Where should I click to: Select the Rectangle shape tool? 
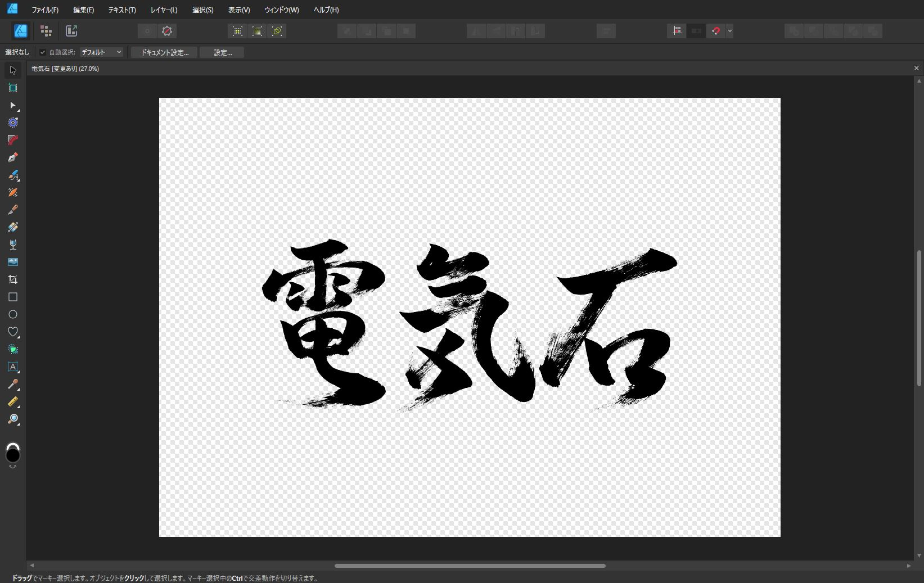click(x=13, y=297)
